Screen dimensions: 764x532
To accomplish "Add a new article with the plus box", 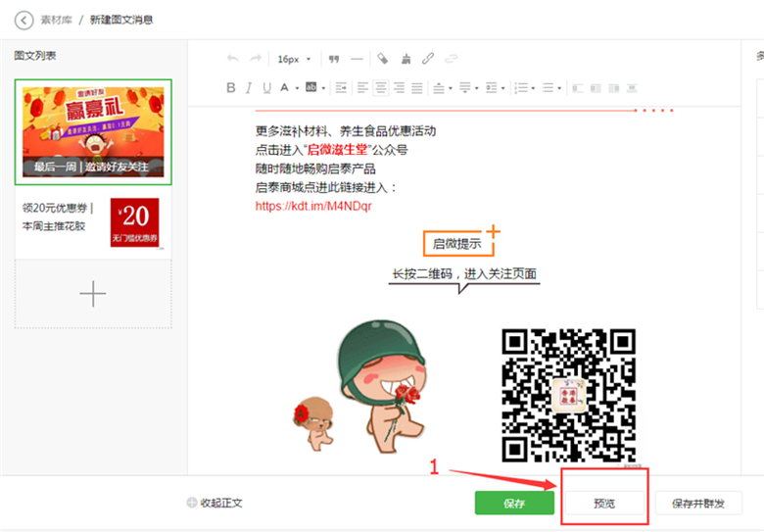I will pyautogui.click(x=93, y=294).
